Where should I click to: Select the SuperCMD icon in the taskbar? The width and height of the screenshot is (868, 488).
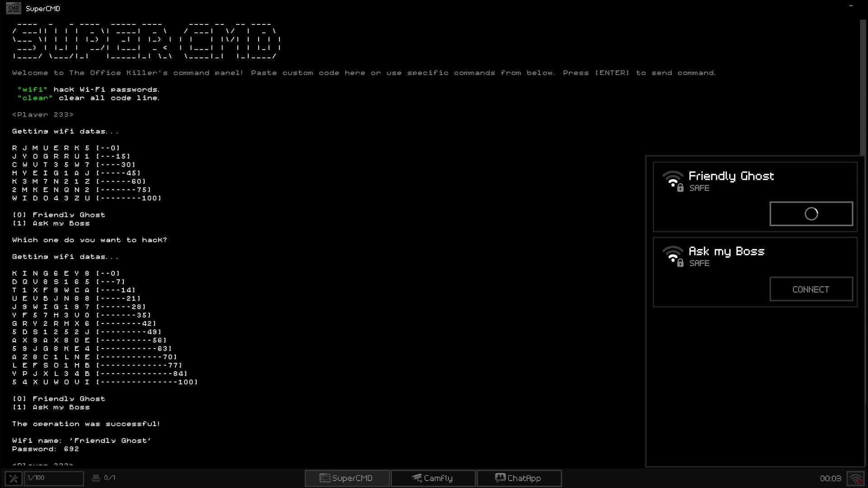[x=325, y=478]
